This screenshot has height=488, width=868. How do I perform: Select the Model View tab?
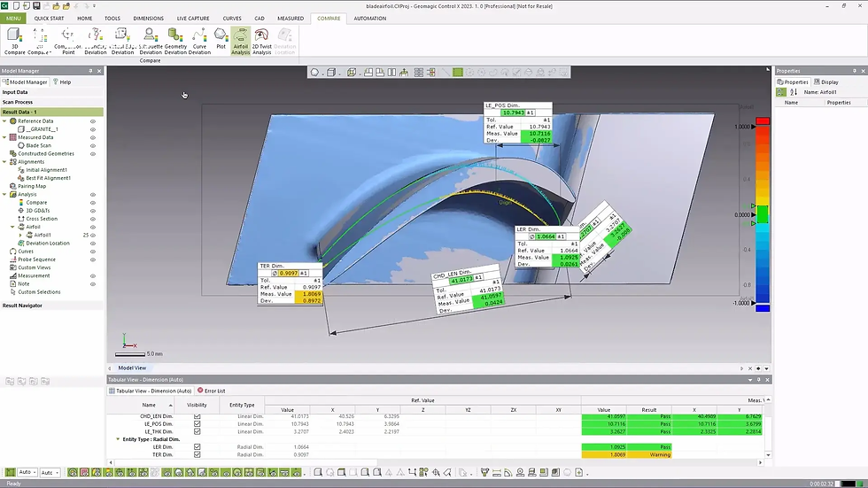(132, 368)
